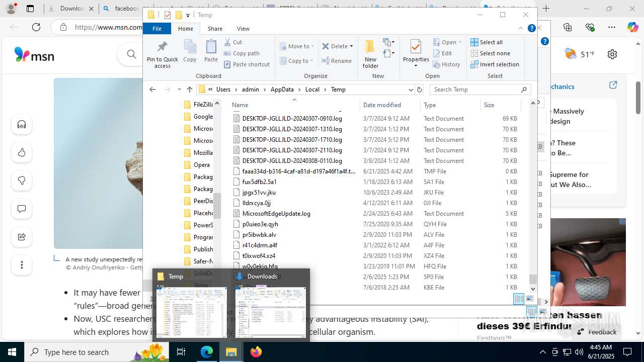The width and height of the screenshot is (644, 362).
Task: Refresh the Edge browser page
Action: [x=36, y=27]
